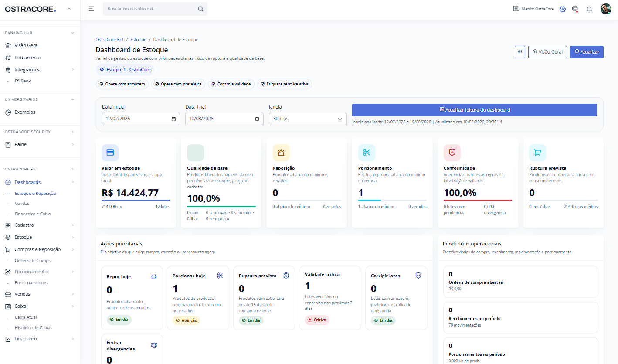Open the user avatar menu
Viewport: 618px width, 364px height.
[x=606, y=9]
